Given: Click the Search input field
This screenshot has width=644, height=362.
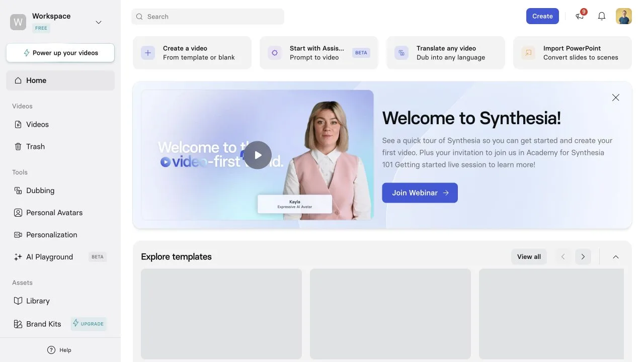Looking at the screenshot, I should [208, 17].
